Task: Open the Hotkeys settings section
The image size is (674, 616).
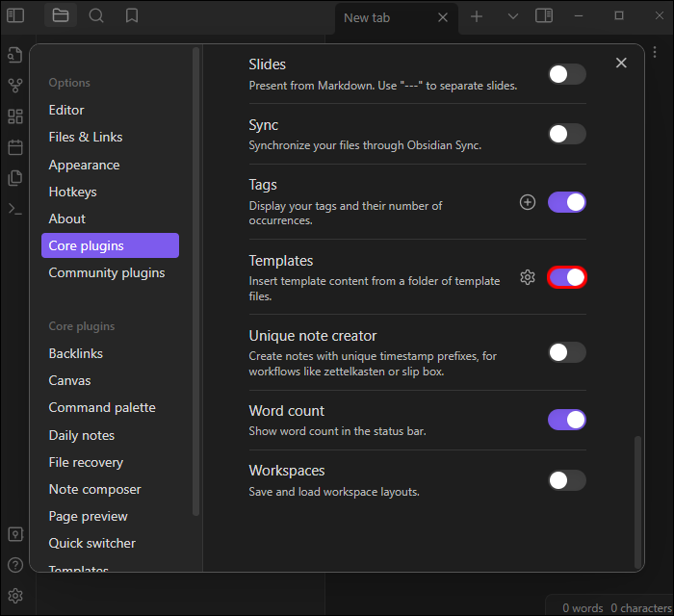Action: click(x=72, y=192)
